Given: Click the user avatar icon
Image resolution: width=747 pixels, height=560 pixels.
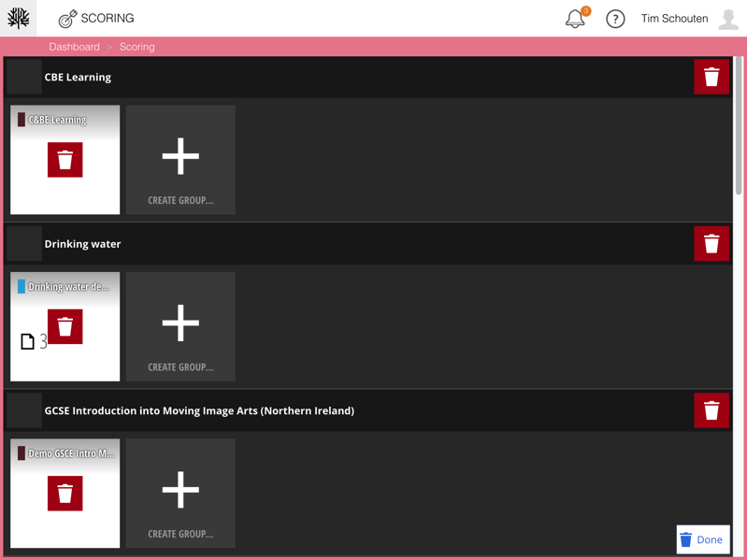Looking at the screenshot, I should (728, 19).
